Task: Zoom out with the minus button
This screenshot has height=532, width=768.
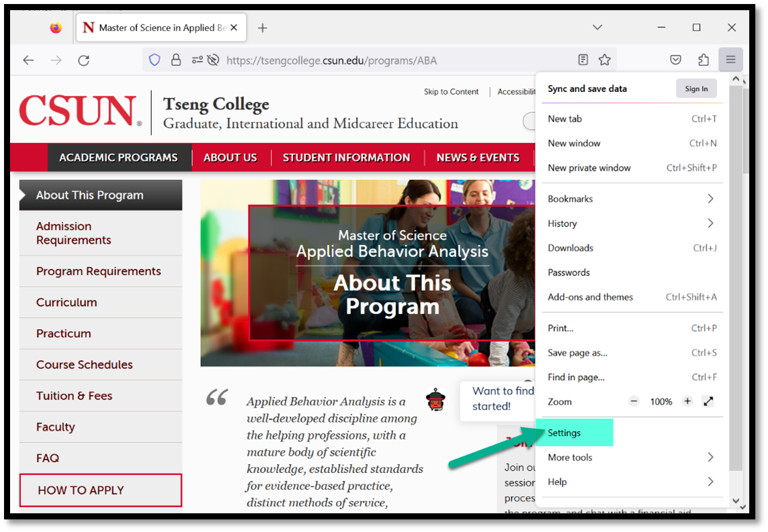Action: coord(634,402)
